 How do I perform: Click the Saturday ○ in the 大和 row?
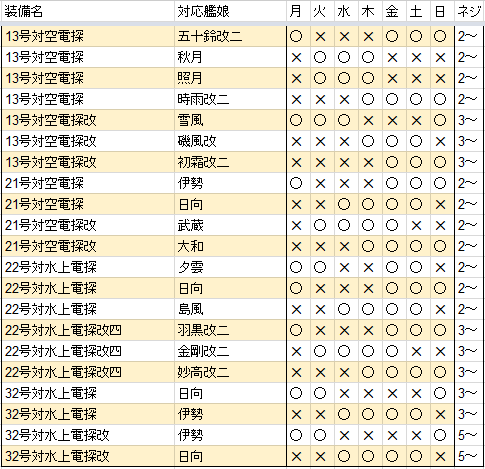tap(416, 246)
